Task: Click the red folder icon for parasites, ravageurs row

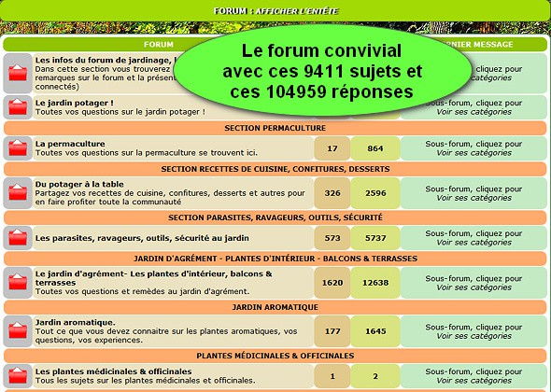Action: click(18, 237)
